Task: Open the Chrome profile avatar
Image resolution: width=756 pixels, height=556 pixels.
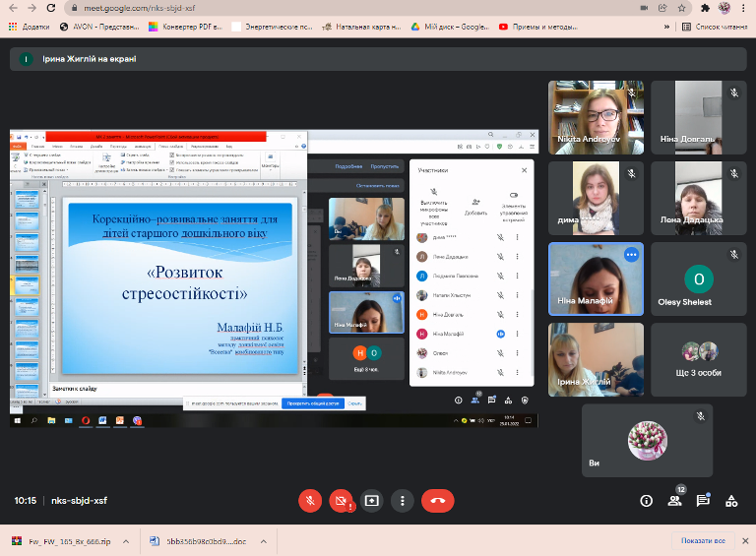Action: [x=724, y=8]
